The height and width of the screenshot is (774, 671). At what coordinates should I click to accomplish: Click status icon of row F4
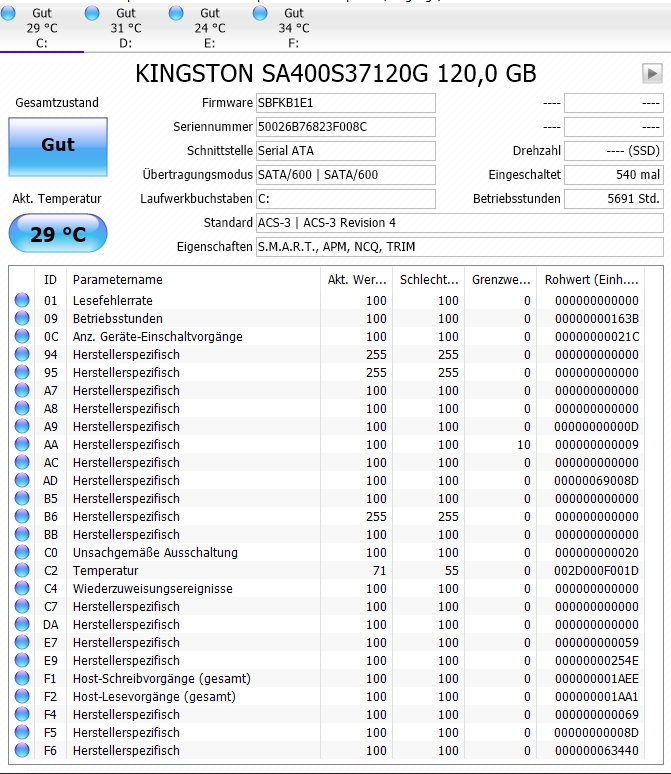(22, 715)
